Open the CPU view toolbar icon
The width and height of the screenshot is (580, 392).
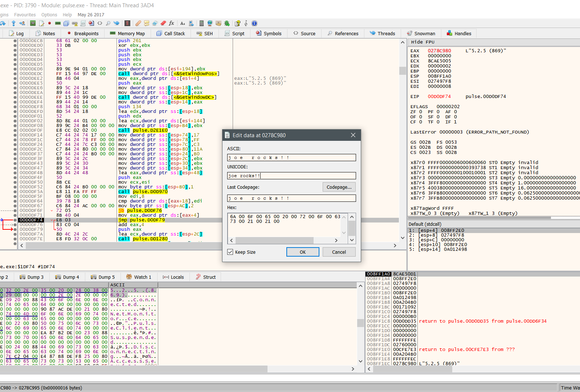pos(33,23)
